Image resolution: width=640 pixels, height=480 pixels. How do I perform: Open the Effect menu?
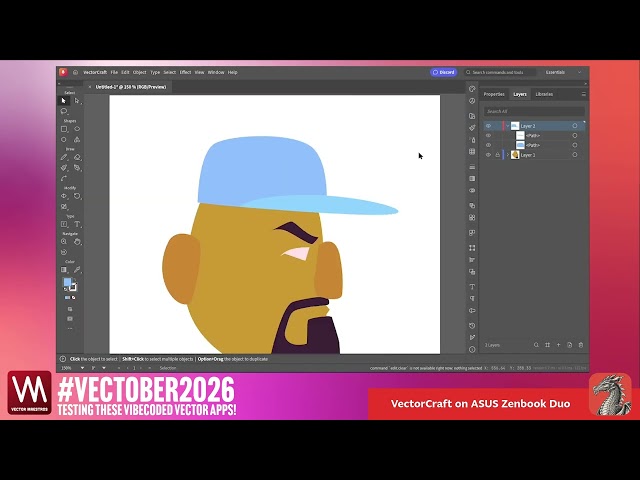click(185, 72)
